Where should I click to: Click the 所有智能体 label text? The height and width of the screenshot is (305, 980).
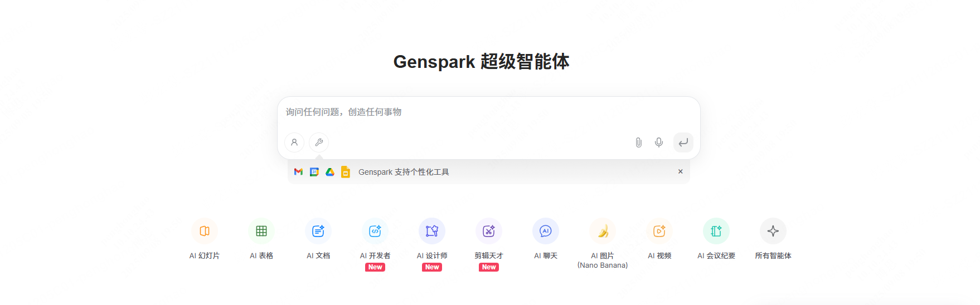[x=773, y=255]
